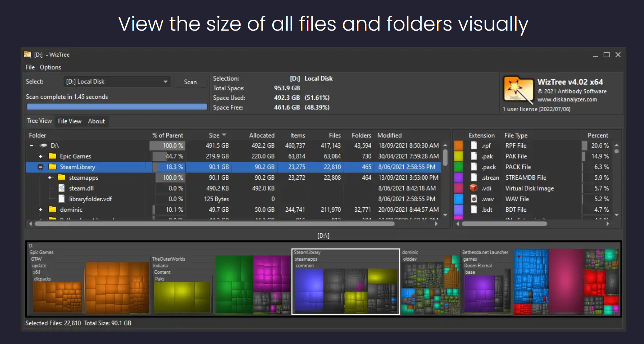Click the folder list vertical scrollbar
This screenshot has width=644, height=344.
tap(445, 157)
